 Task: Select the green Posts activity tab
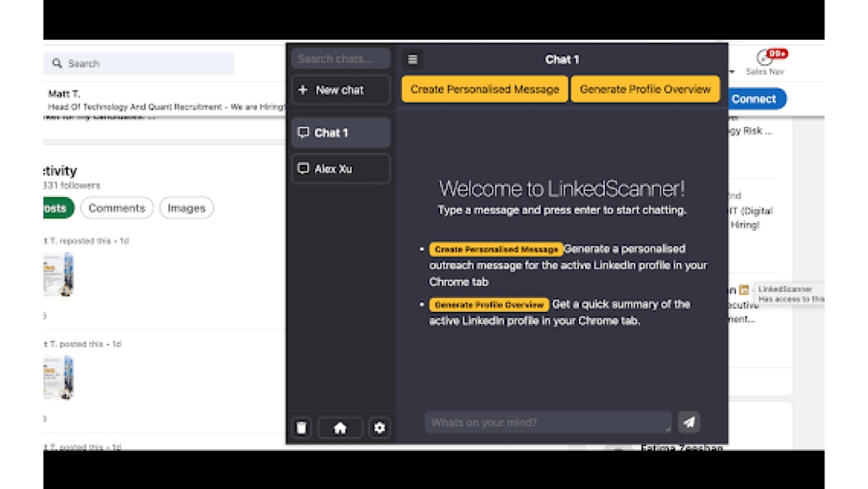point(58,208)
